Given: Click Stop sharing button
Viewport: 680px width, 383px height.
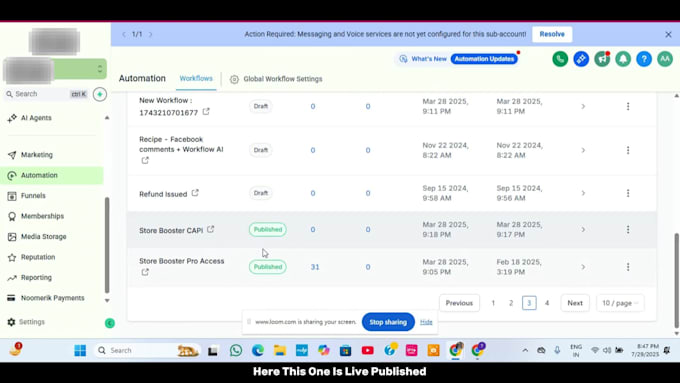Looking at the screenshot, I should tap(388, 322).
